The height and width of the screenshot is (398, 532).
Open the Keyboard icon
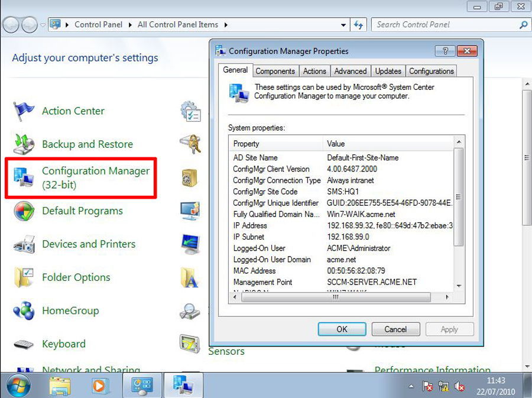point(24,344)
